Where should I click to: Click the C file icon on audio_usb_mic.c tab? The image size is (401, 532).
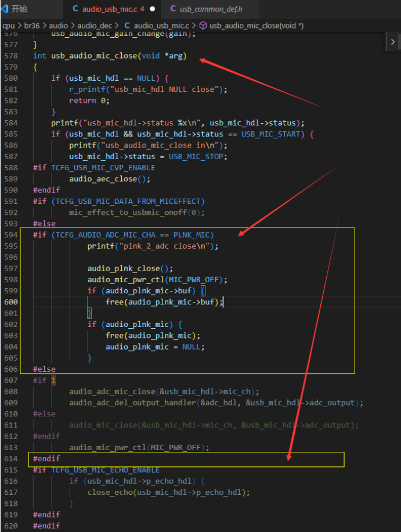pyautogui.click(x=75, y=9)
